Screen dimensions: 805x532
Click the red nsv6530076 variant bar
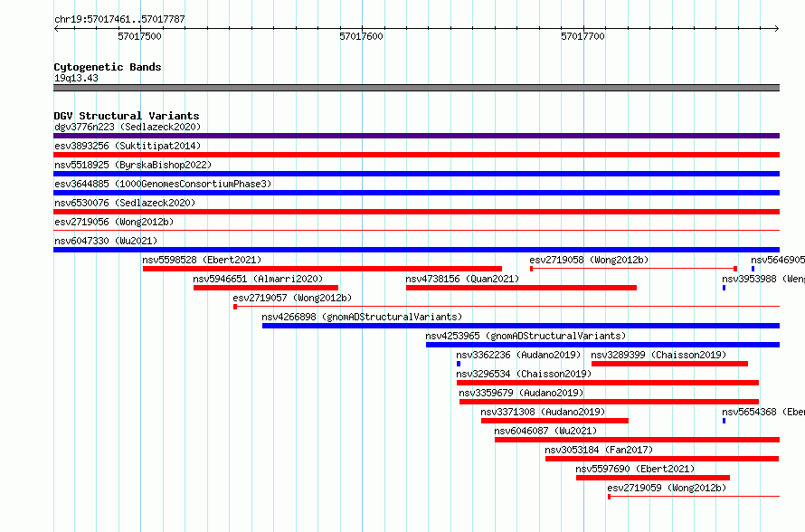[x=416, y=212]
